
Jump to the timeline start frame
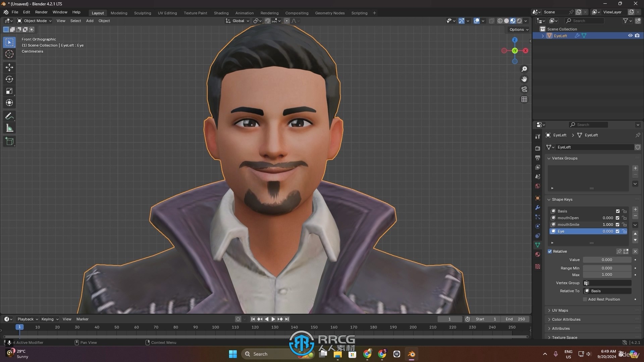tap(253, 319)
